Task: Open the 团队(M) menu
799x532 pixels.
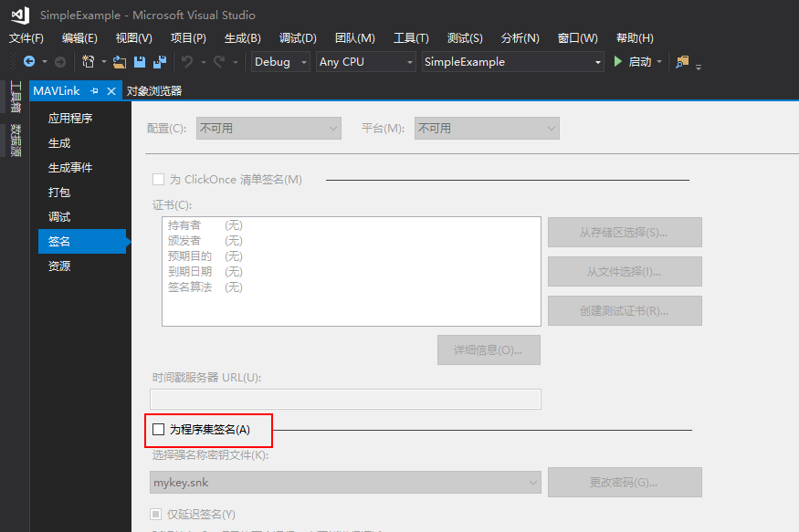Action: coord(354,38)
